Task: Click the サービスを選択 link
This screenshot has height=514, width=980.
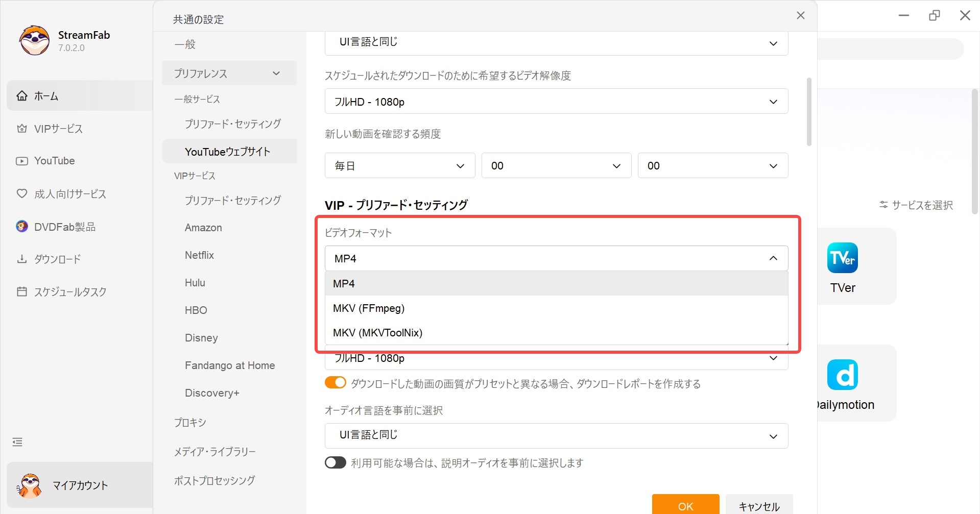Action: 922,205
